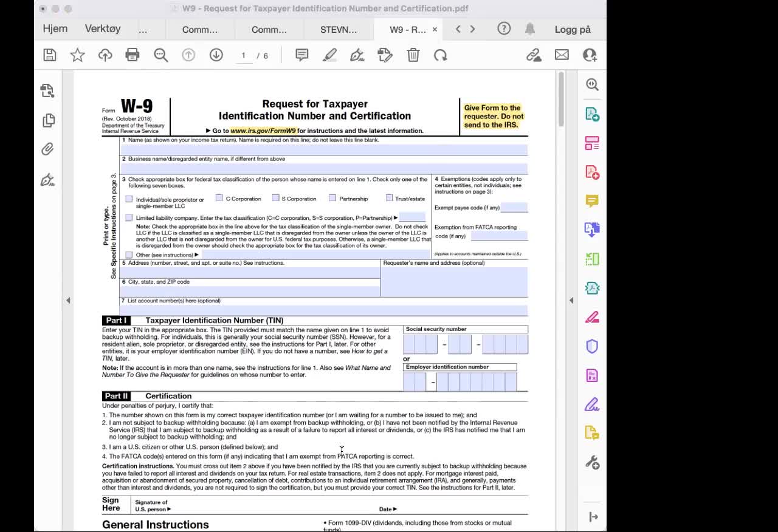Screen dimensions: 778x532
Task: Print the W-9 document
Action: coord(133,55)
